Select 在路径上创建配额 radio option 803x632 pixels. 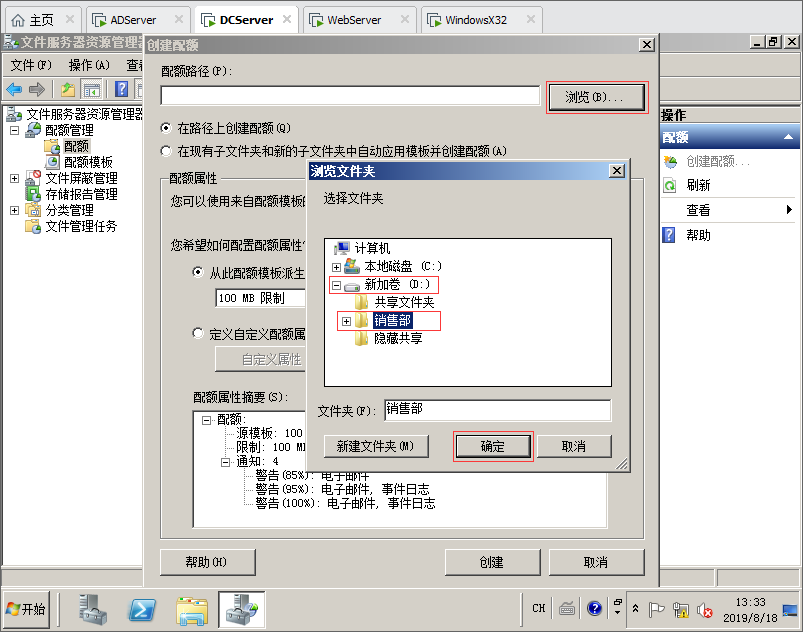166,128
